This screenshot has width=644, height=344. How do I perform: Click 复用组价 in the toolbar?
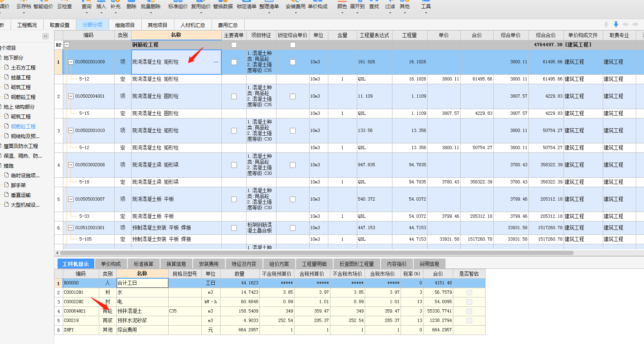click(x=201, y=7)
